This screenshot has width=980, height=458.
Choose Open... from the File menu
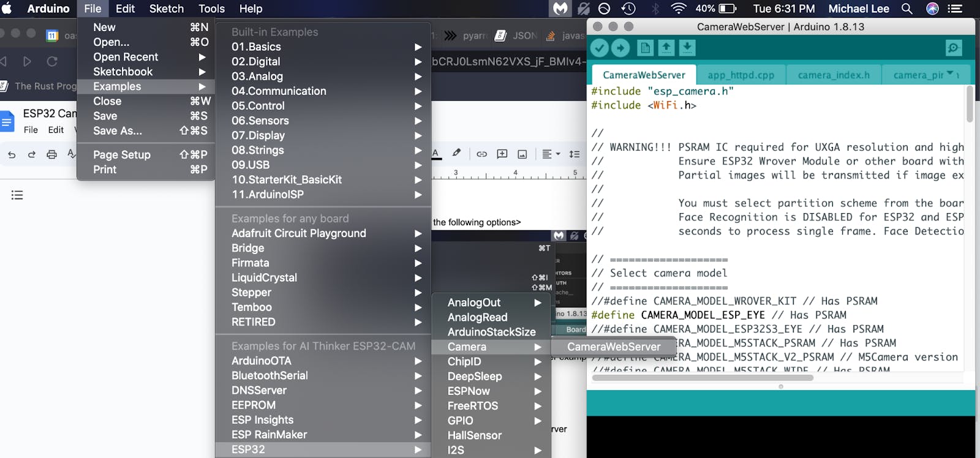(146, 42)
